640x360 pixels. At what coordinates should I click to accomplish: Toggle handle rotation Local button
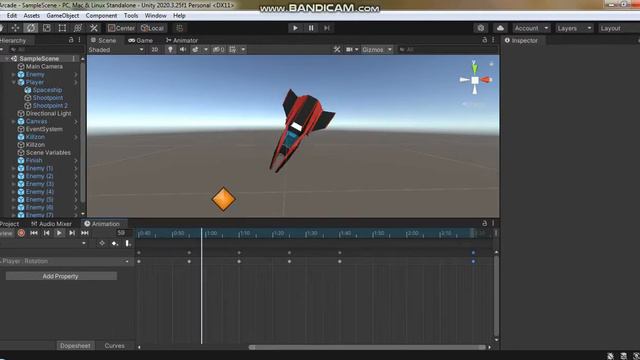click(x=153, y=28)
